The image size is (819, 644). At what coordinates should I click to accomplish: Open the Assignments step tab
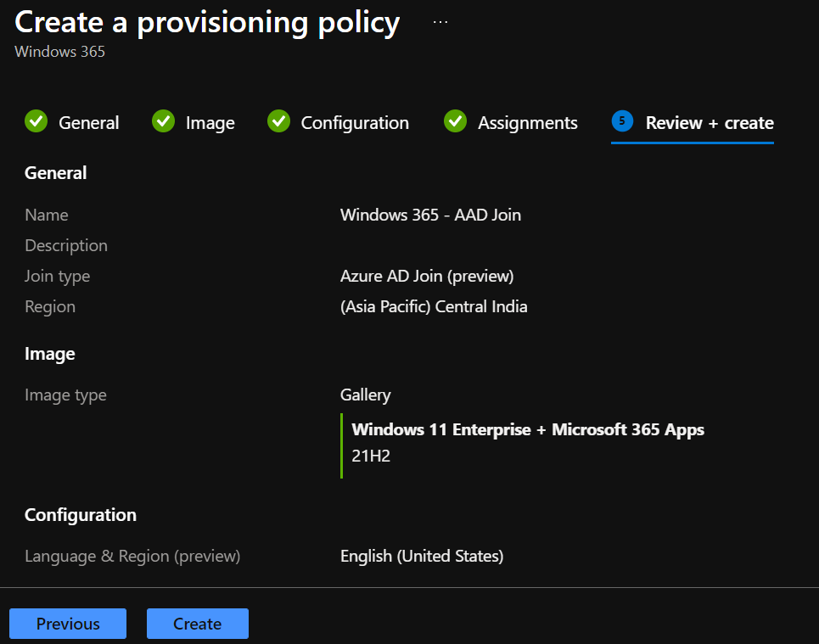pos(511,123)
